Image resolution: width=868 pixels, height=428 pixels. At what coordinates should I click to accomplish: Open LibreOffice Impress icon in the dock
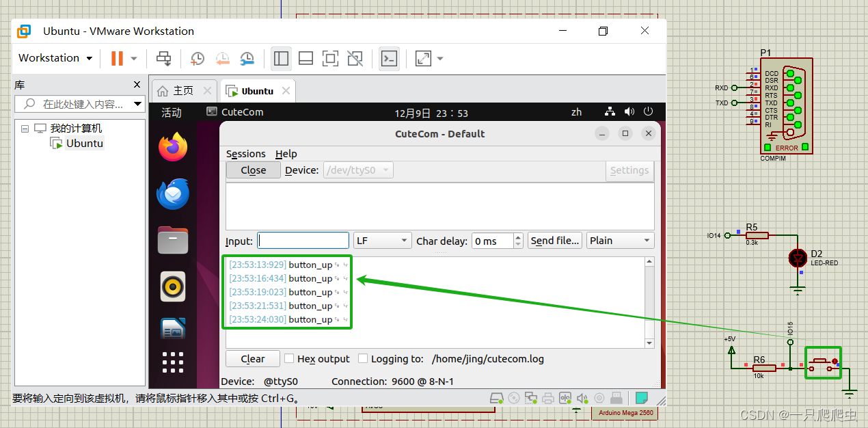(x=173, y=329)
